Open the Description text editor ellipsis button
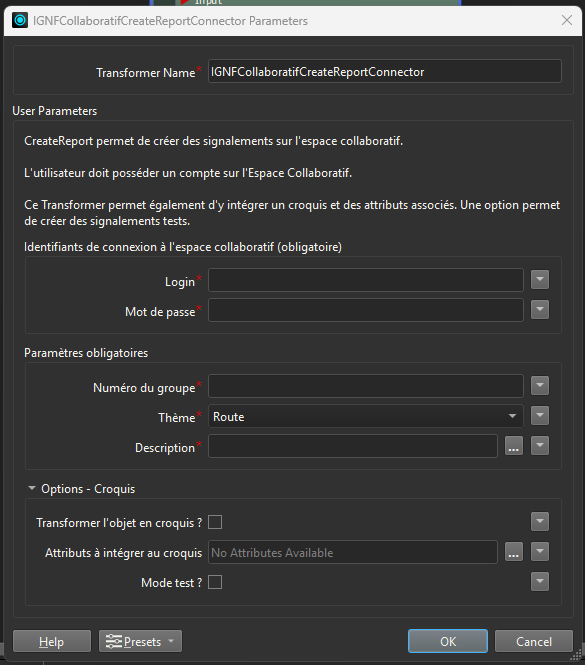585x665 pixels. [x=514, y=446]
